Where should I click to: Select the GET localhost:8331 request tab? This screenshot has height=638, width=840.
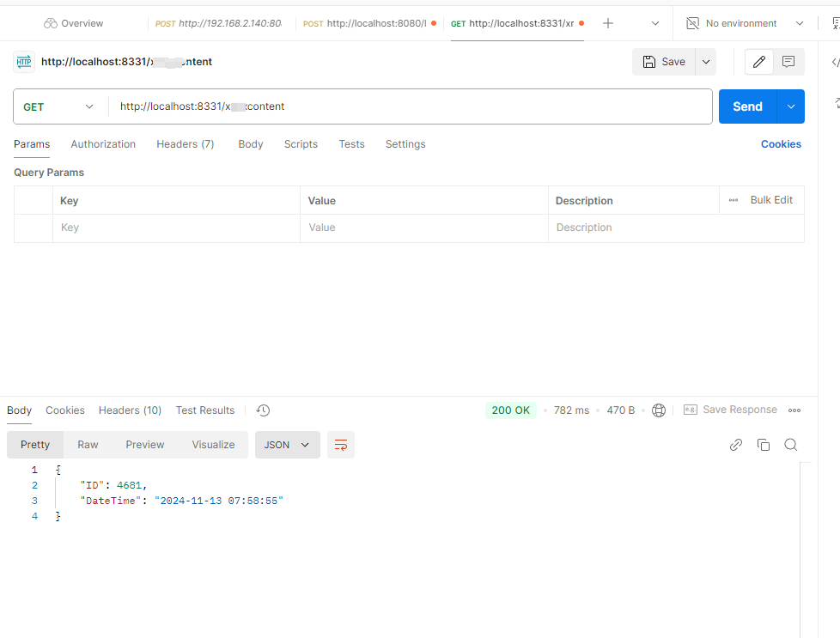coord(517,23)
